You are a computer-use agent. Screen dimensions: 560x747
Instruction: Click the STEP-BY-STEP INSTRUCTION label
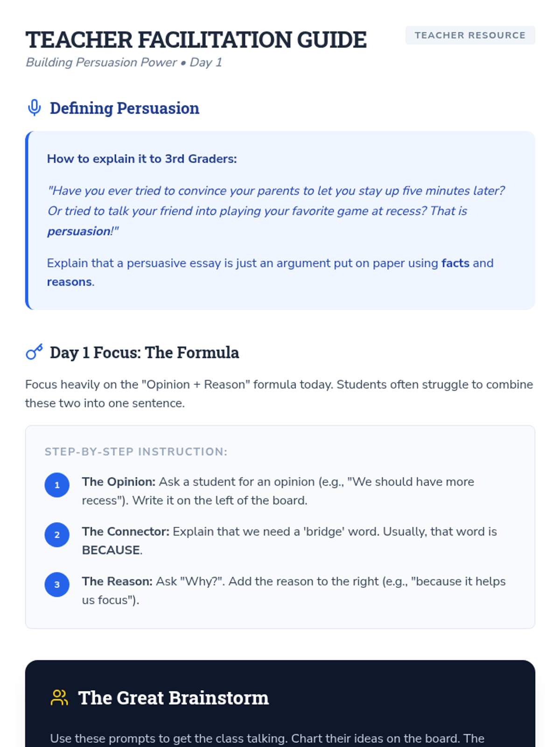pyautogui.click(x=136, y=452)
